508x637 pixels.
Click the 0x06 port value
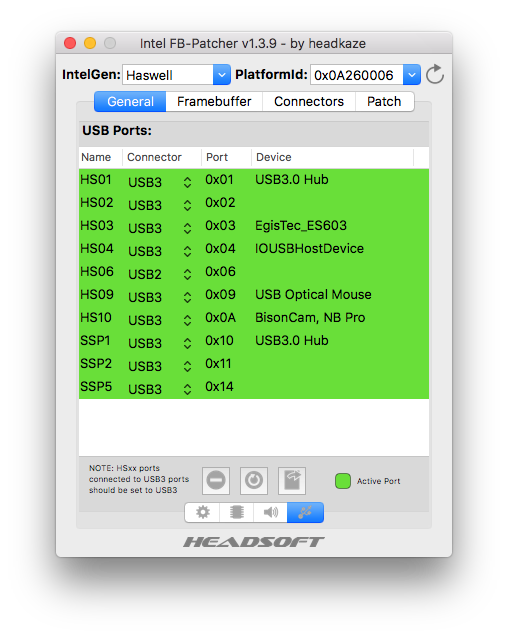[x=220, y=271]
